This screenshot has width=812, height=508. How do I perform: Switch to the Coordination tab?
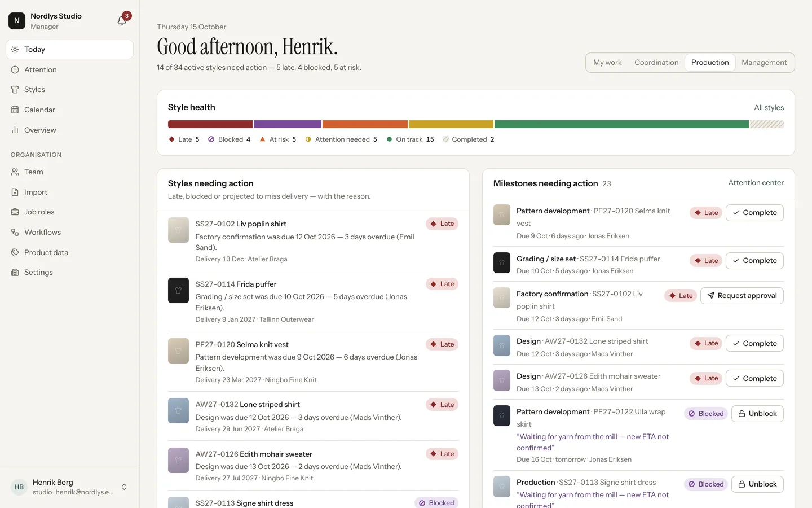tap(656, 63)
